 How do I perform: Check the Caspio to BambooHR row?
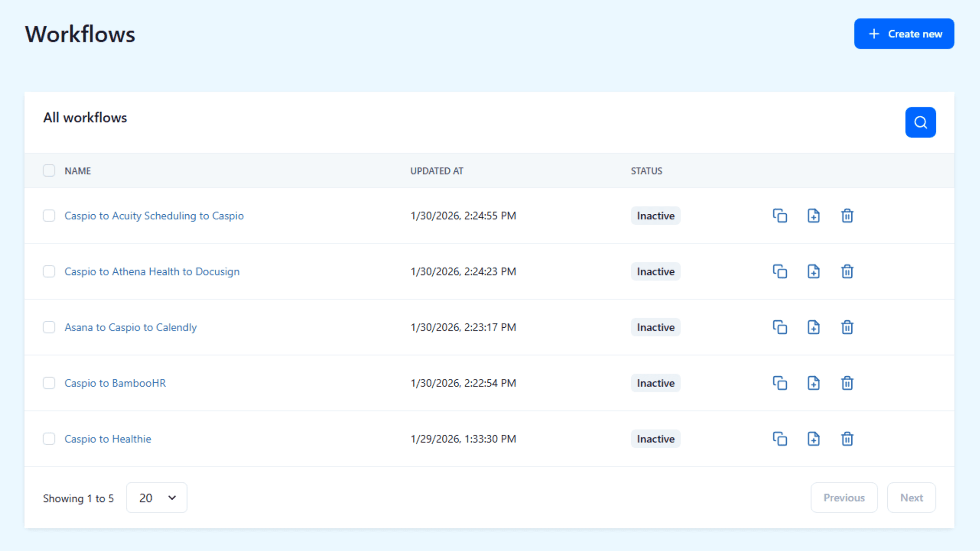[49, 383]
